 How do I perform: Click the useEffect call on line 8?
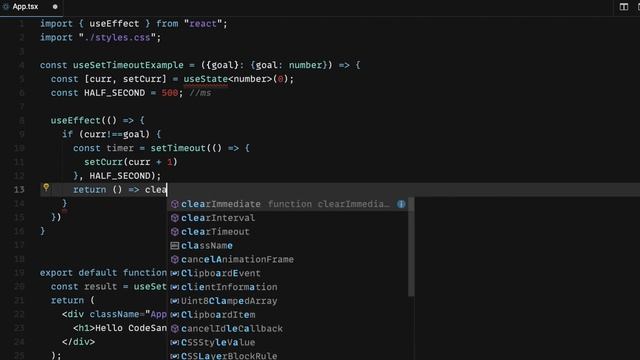(x=76, y=120)
